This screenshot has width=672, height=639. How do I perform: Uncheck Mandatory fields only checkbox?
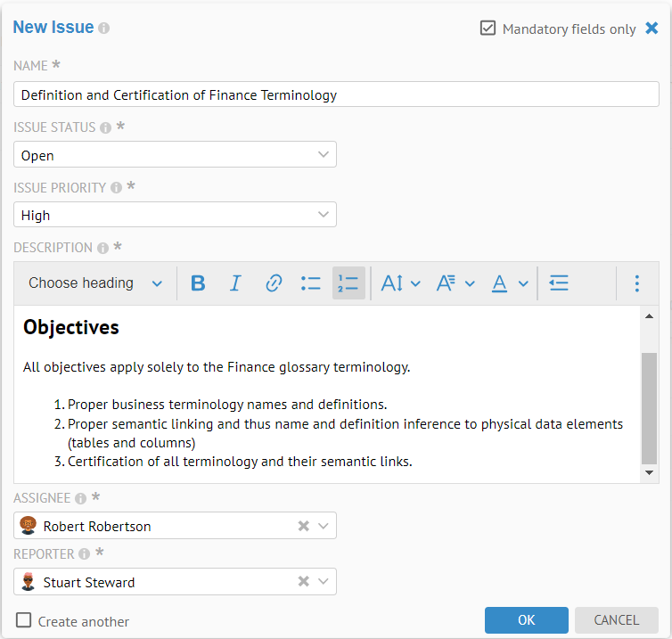(x=488, y=29)
